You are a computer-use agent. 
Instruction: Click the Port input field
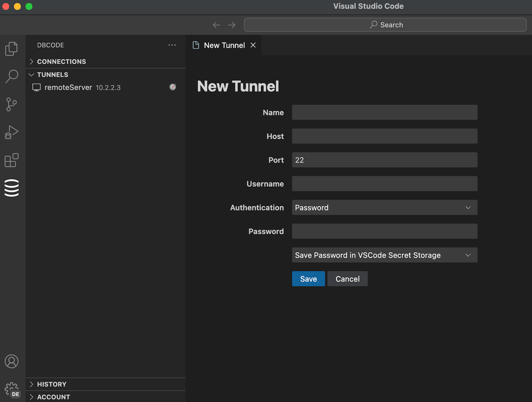[x=384, y=160]
